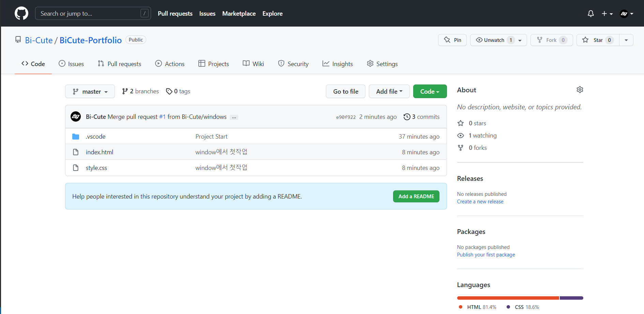The width and height of the screenshot is (644, 314).
Task: Expand the Star lists dropdown arrow
Action: pyautogui.click(x=626, y=40)
